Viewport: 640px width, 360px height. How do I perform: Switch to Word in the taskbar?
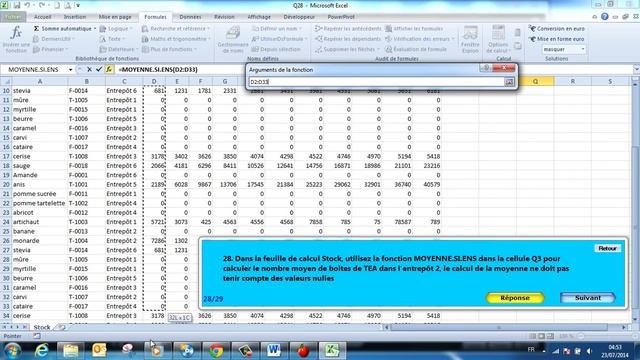point(273,350)
